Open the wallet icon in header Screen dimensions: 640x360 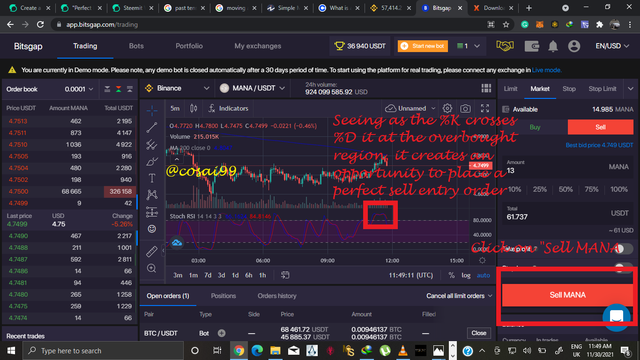(x=531, y=46)
